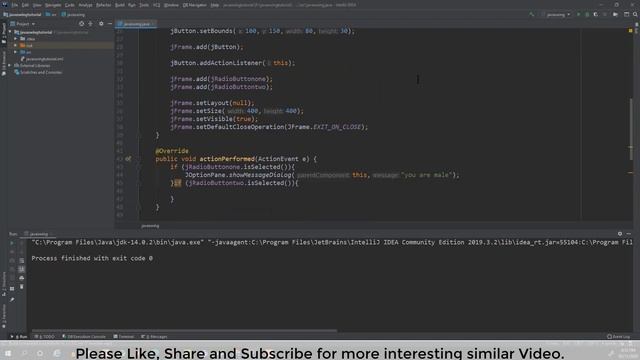Open the Edit menu
Viewport: 640px width, 360px height.
(25, 5)
